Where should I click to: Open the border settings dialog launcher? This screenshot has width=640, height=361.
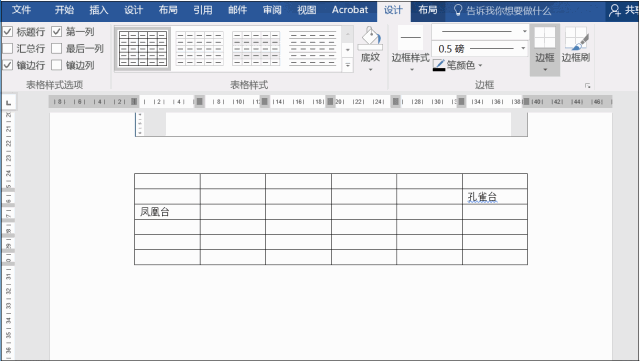click(x=587, y=85)
